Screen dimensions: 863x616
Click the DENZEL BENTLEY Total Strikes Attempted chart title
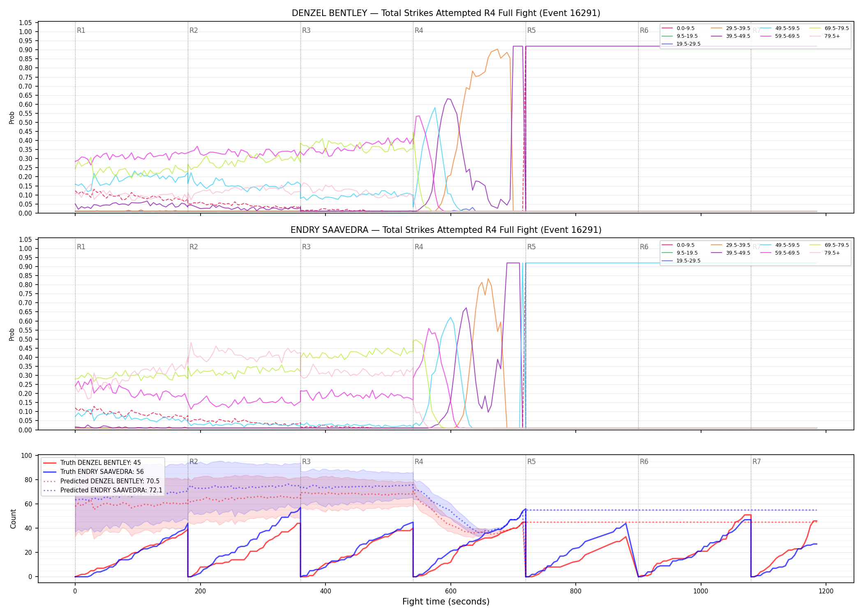[446, 13]
